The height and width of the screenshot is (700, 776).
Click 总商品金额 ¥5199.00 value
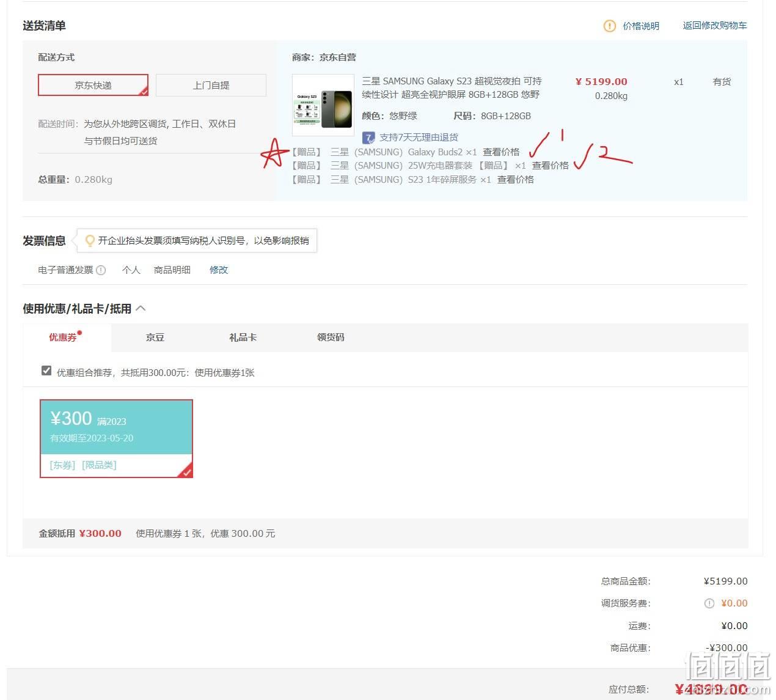pos(725,581)
